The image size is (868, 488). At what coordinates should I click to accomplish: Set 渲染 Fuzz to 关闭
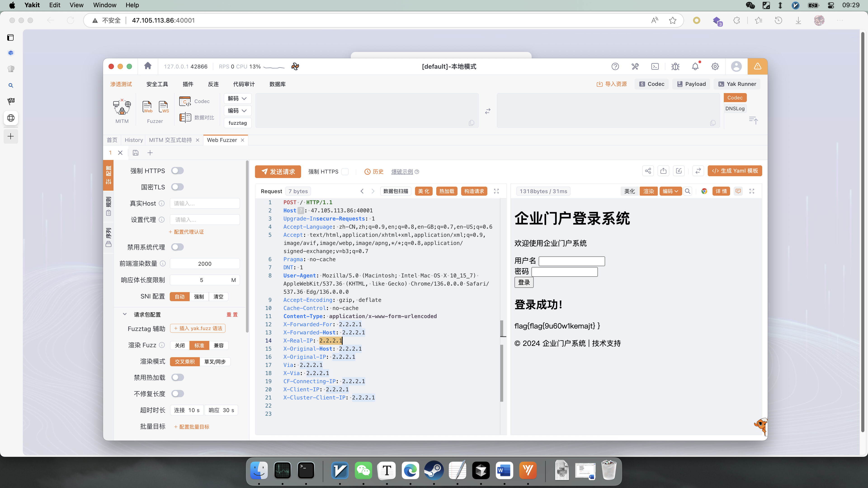pyautogui.click(x=180, y=345)
